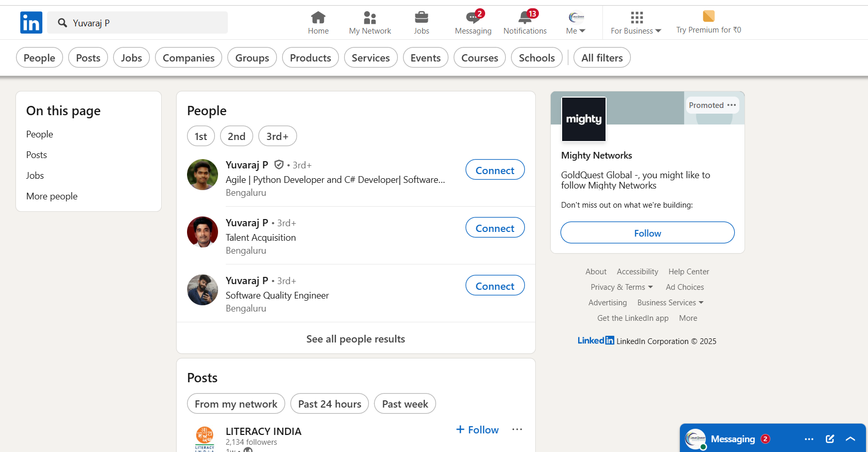This screenshot has width=868, height=452.
Task: Open Software Quality Engineer Yuvaraj P's photo
Action: coord(203,290)
